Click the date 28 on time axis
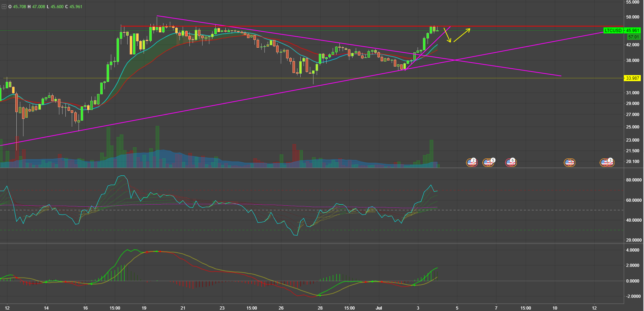The width and height of the screenshot is (644, 311). point(320,308)
